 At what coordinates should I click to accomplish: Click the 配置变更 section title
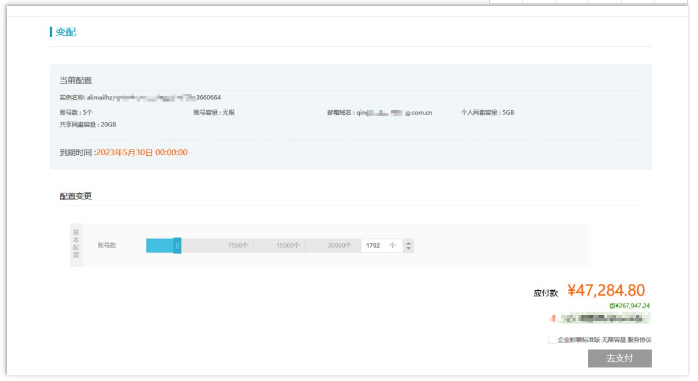click(x=76, y=196)
